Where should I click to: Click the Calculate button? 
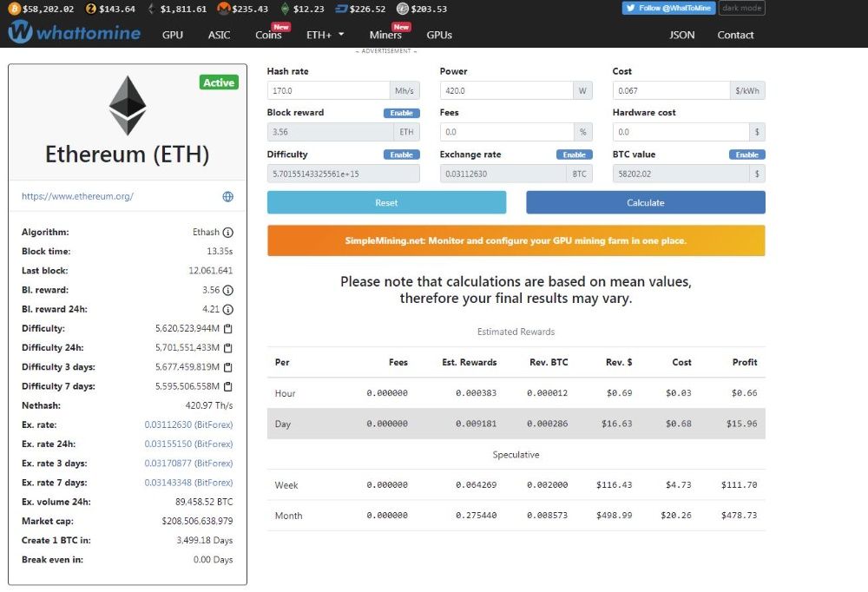[646, 203]
